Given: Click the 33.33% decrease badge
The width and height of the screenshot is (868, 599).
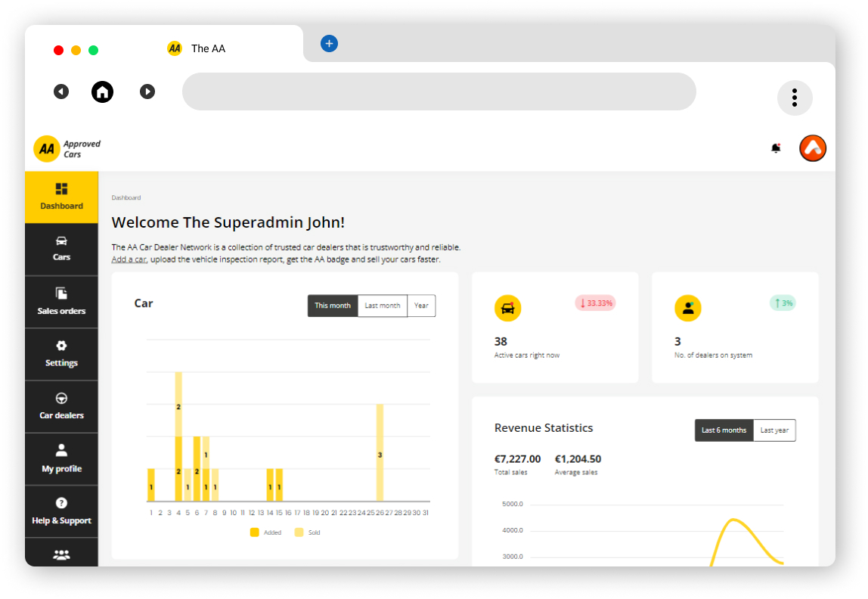Looking at the screenshot, I should click(596, 303).
